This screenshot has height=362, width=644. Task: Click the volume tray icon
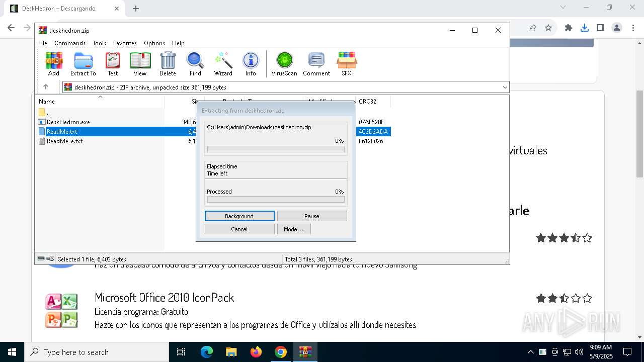pos(579,352)
